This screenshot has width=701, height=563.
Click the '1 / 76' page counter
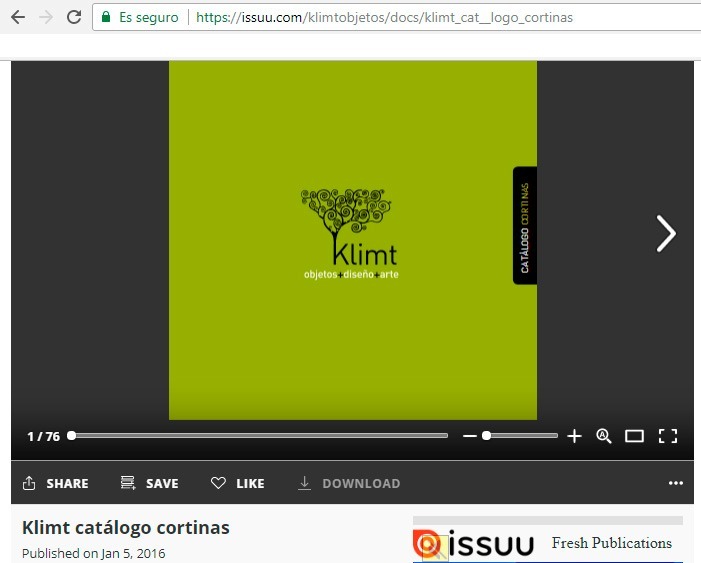(43, 436)
